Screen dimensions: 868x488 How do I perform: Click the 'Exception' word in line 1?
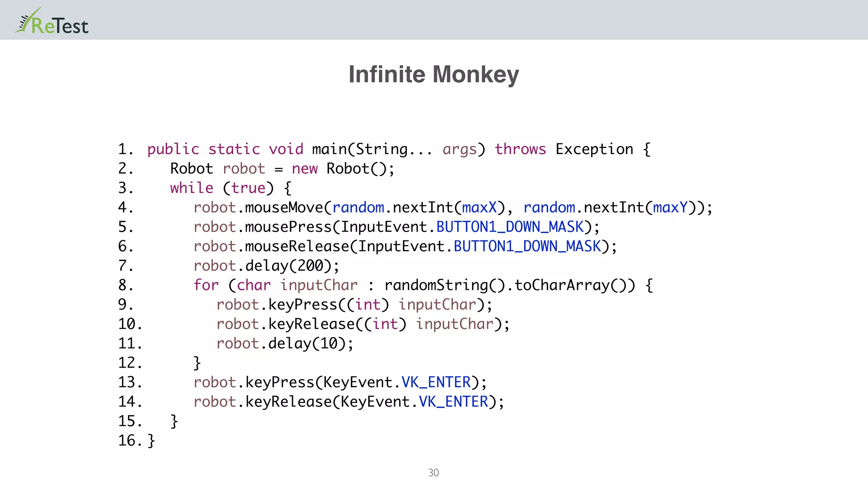click(x=594, y=150)
